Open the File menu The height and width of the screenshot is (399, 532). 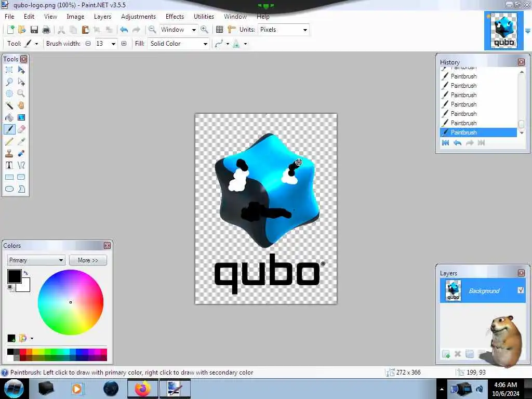pyautogui.click(x=9, y=17)
